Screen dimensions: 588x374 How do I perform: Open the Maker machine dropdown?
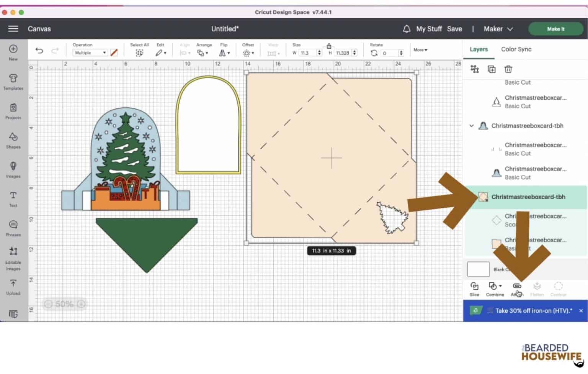[x=498, y=29]
